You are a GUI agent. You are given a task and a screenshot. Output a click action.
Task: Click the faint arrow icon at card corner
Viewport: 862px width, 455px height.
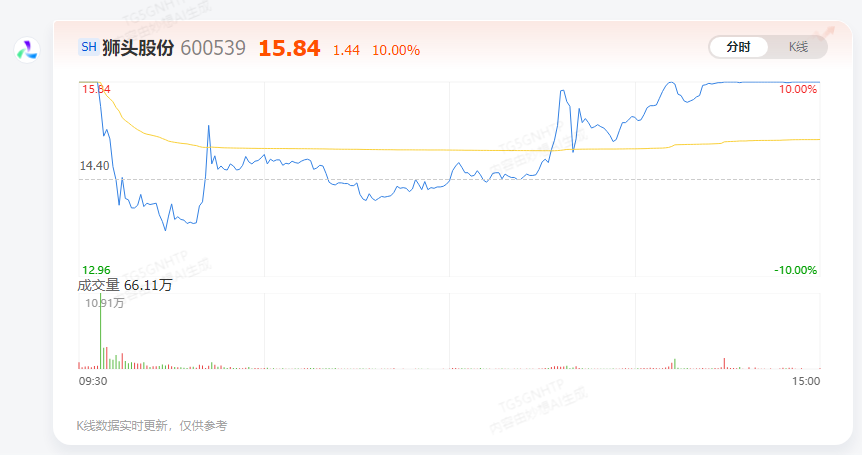[828, 32]
